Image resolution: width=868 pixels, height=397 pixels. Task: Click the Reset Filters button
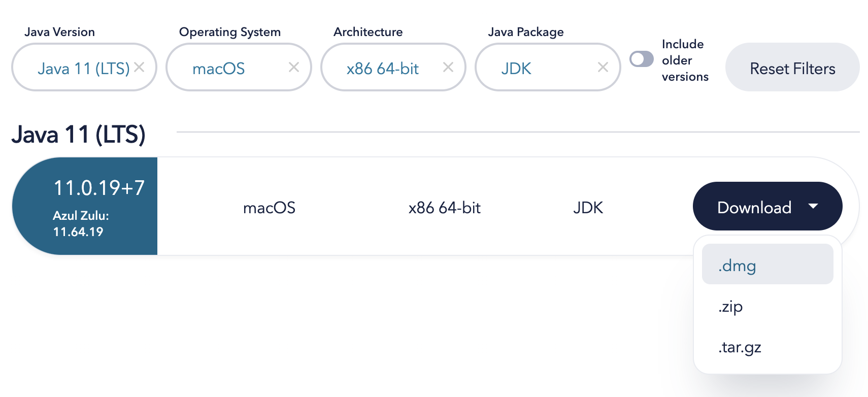[x=792, y=68]
